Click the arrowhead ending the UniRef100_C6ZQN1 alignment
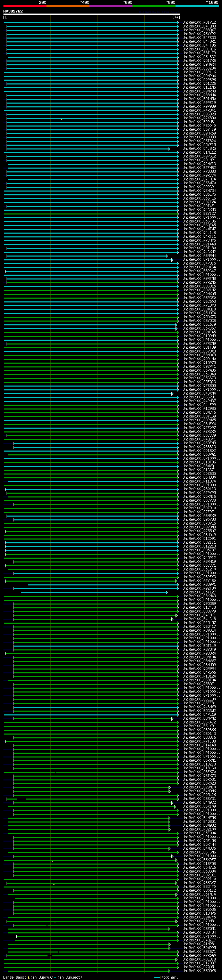The image size is (222, 980). (170, 929)
